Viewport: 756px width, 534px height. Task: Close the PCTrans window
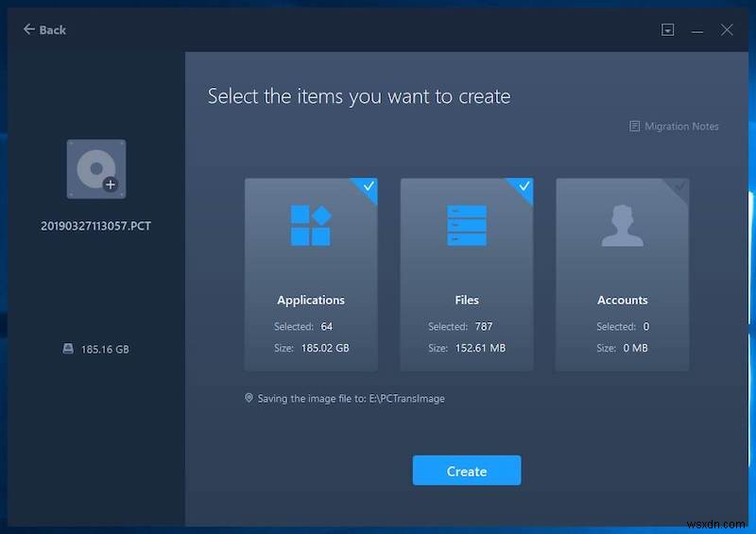click(727, 30)
